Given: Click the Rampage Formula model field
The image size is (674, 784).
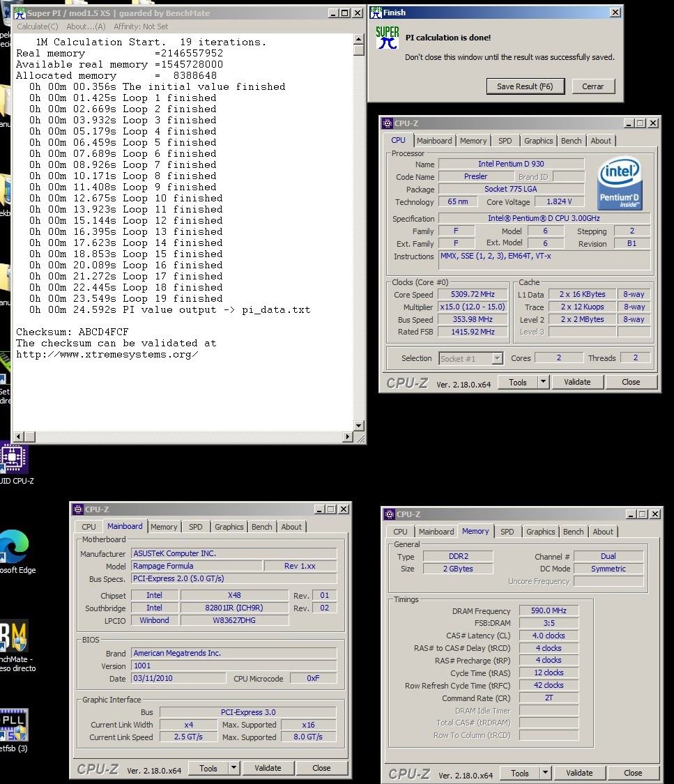Looking at the screenshot, I should [x=197, y=566].
